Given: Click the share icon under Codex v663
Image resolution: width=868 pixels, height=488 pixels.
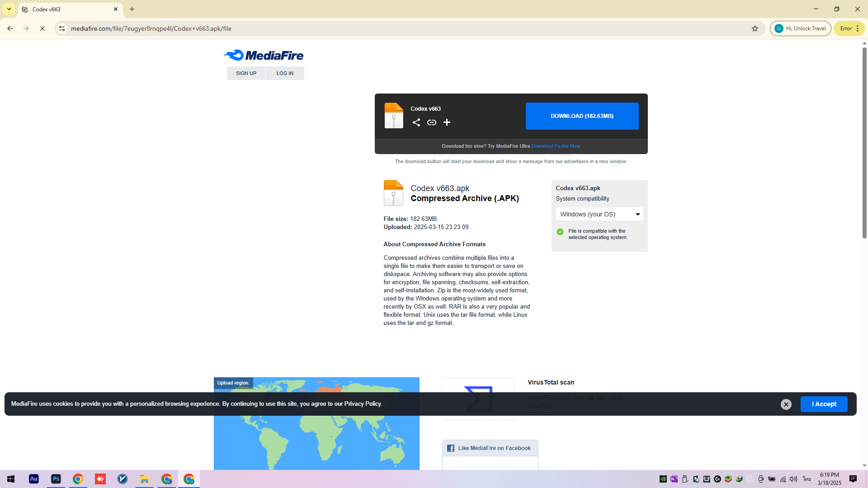Looking at the screenshot, I should pyautogui.click(x=416, y=122).
